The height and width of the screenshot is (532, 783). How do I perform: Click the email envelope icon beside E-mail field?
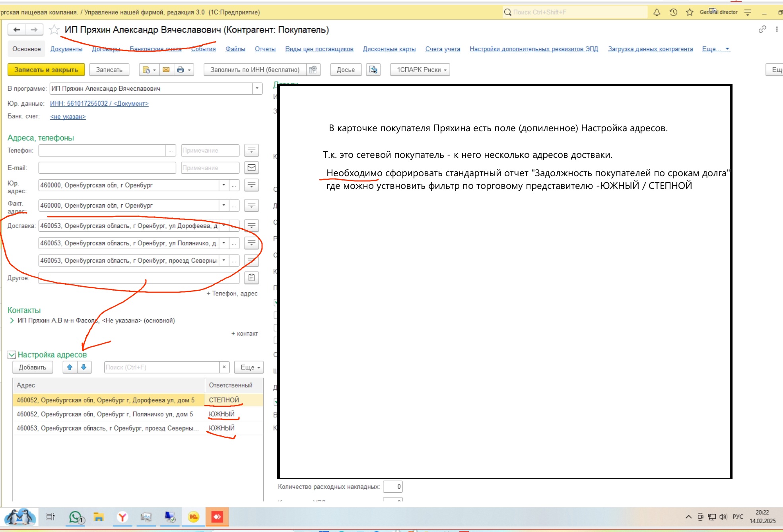click(x=251, y=168)
